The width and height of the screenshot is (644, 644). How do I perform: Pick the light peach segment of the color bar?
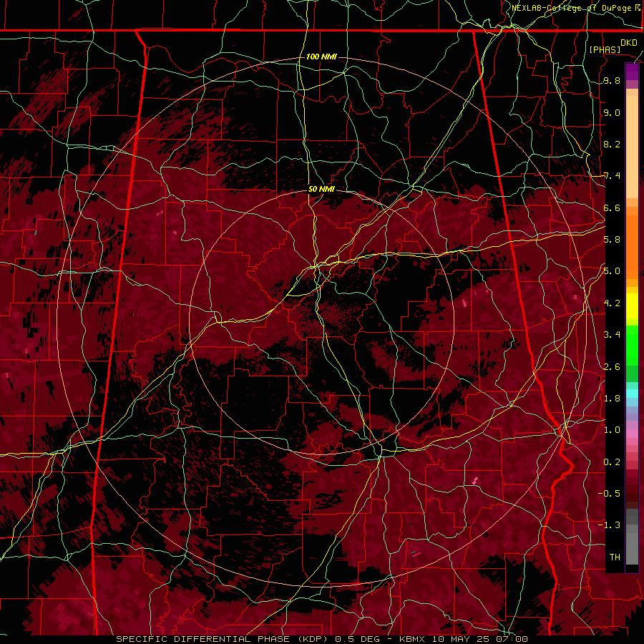pyautogui.click(x=632, y=147)
